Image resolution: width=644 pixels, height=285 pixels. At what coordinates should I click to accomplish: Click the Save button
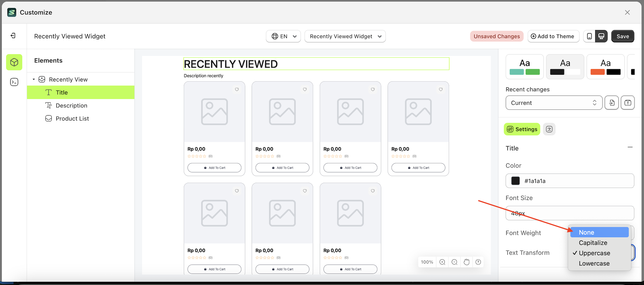point(623,36)
